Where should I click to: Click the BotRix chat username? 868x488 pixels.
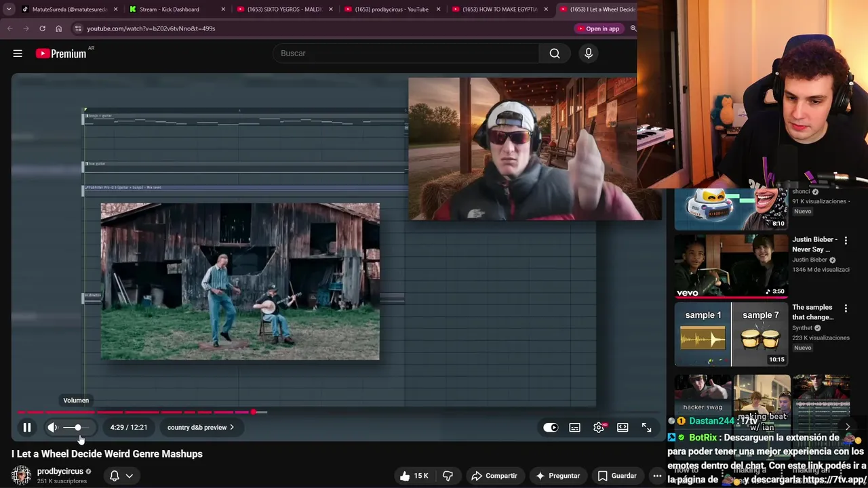tap(703, 438)
